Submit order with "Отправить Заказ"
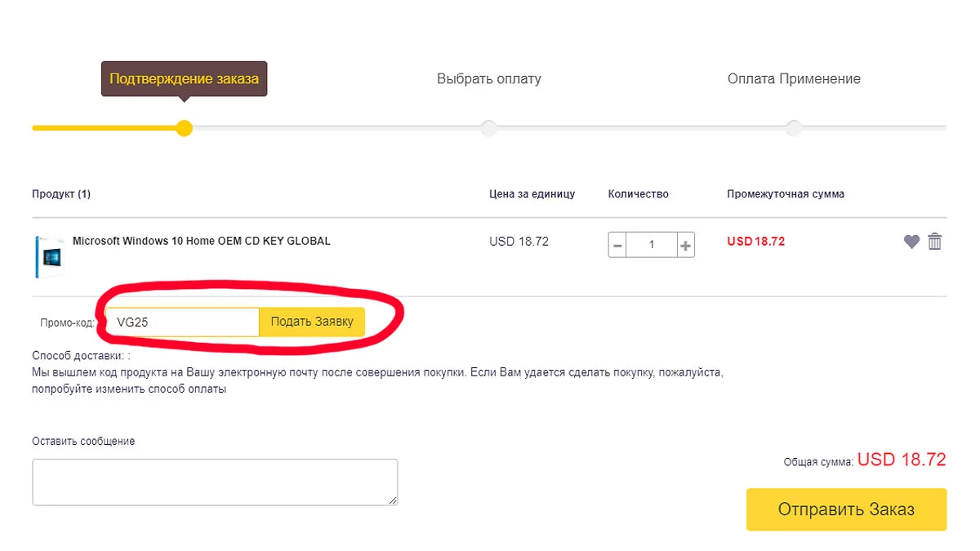This screenshot has height=551, width=980. 846,509
